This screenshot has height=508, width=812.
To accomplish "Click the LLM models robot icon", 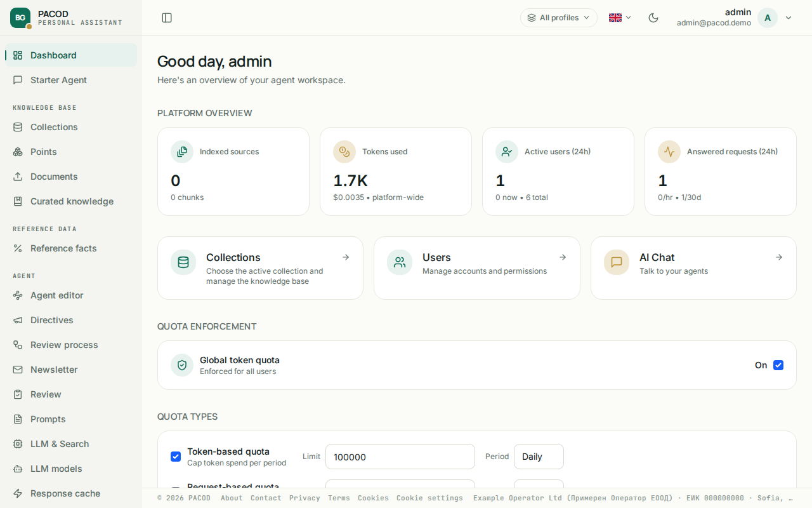I will pyautogui.click(x=18, y=469).
